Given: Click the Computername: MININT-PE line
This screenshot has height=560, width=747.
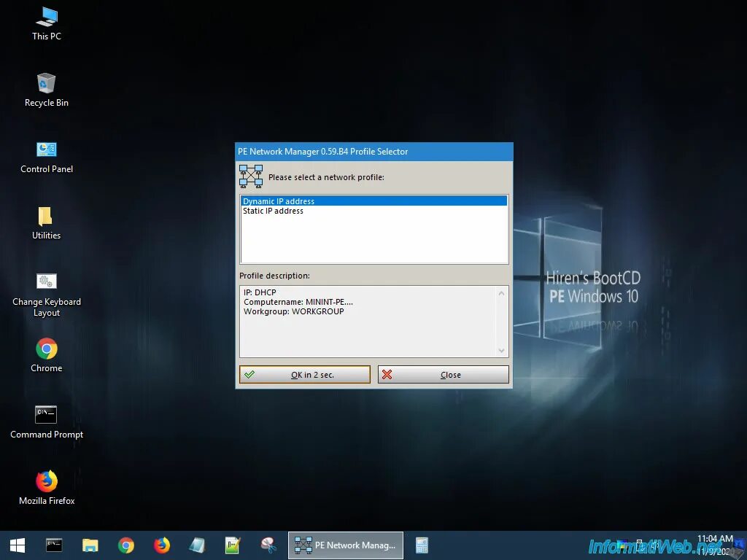Looking at the screenshot, I should (298, 302).
